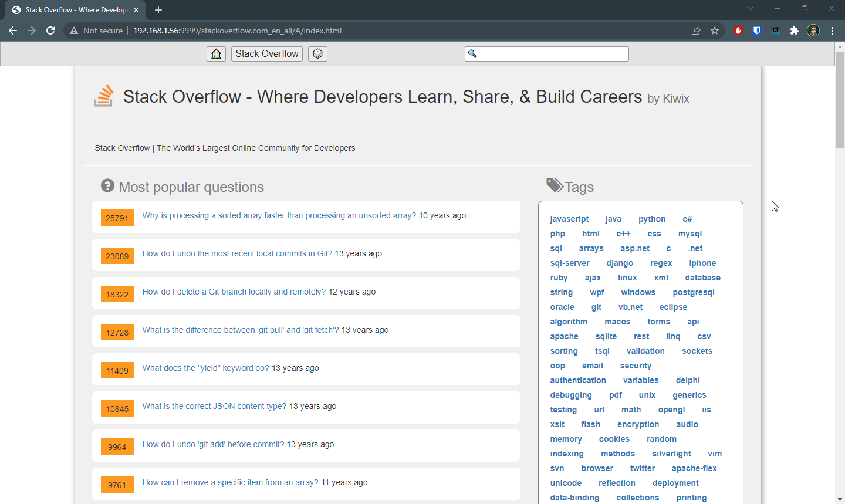Open the postgresql tag
Screen dimensions: 845x504
click(x=694, y=292)
